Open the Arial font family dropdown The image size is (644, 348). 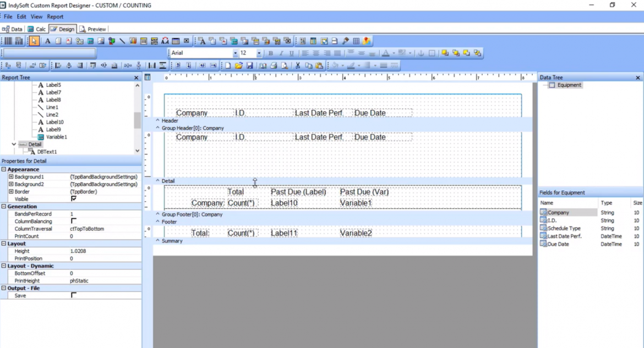pos(235,53)
